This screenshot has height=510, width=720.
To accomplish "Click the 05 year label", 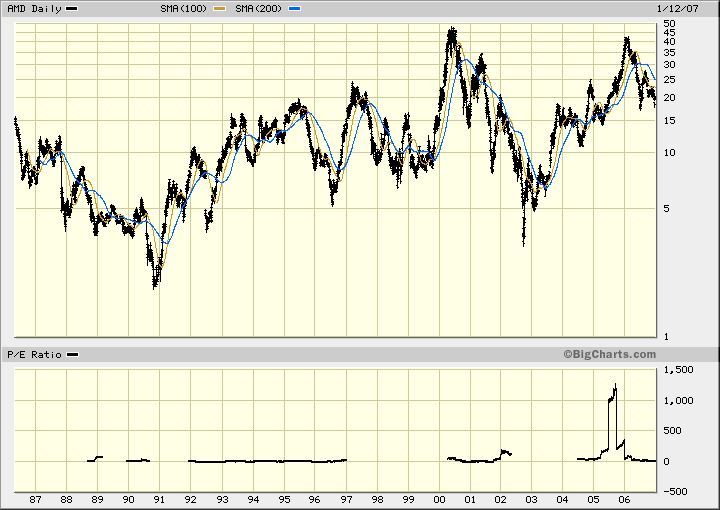I will (593, 499).
